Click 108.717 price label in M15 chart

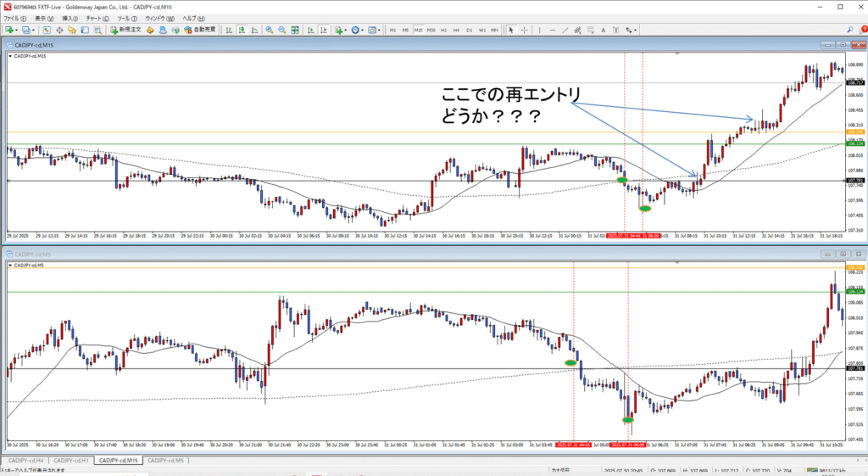(x=856, y=82)
